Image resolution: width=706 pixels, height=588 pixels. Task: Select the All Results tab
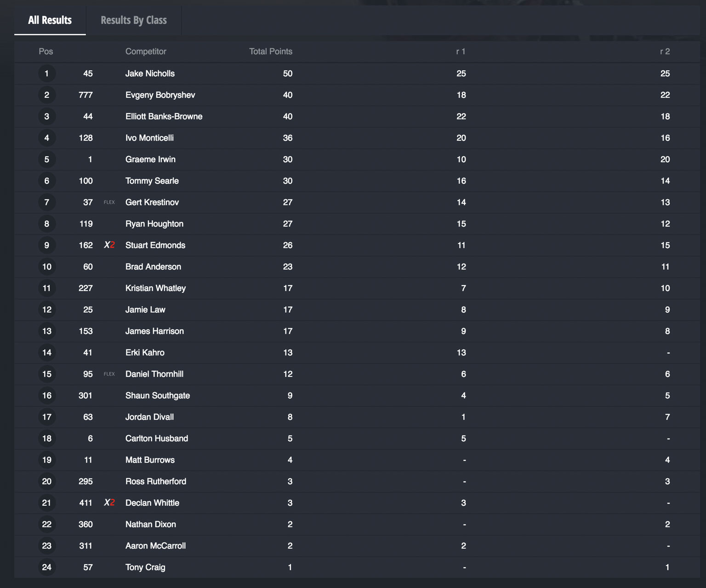(x=50, y=20)
